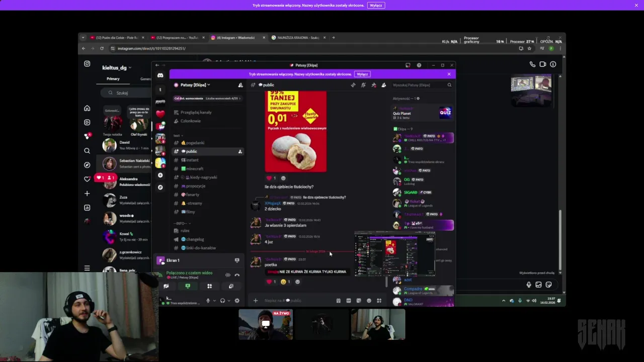Click Wyłącz in Discord streamer mode banner

pyautogui.click(x=362, y=74)
